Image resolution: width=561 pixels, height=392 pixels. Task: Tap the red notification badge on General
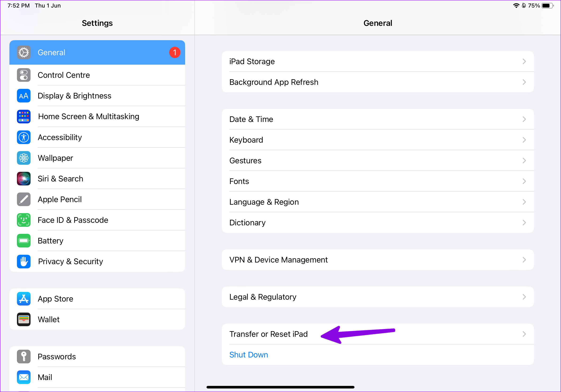click(175, 52)
